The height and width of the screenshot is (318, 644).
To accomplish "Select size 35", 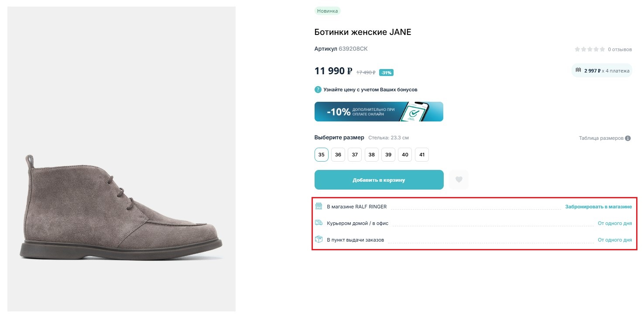I will pos(322,155).
